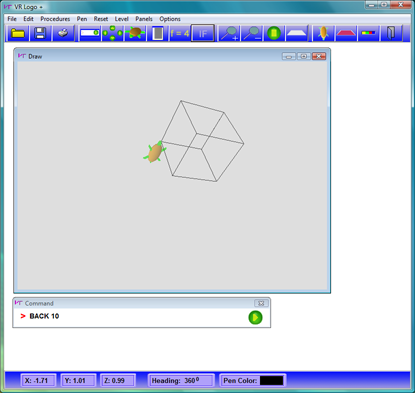
Task: Click the wireframe cube in the Draw window
Action: pos(202,141)
